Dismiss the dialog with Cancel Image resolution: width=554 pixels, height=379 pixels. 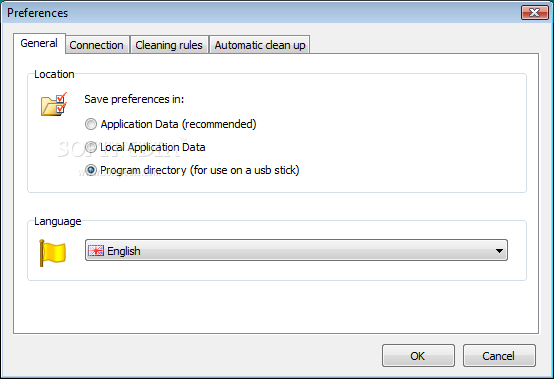pyautogui.click(x=499, y=355)
